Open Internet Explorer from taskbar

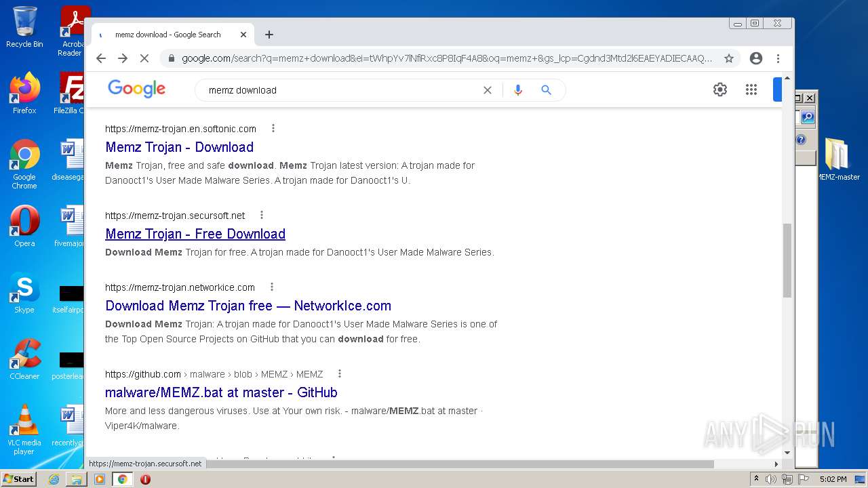tap(54, 479)
